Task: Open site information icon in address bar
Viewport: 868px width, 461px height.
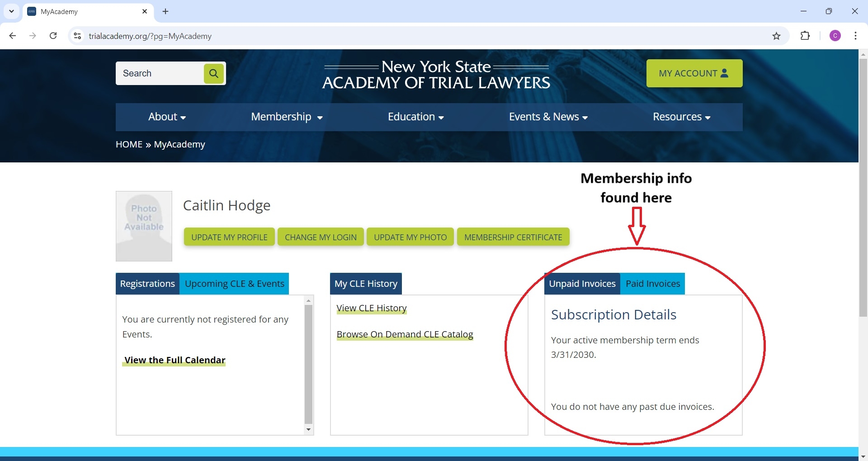Action: (77, 36)
